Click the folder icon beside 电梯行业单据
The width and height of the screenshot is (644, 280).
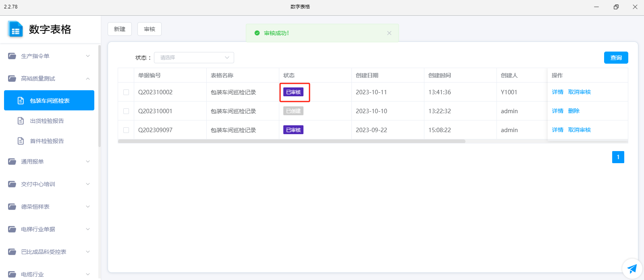click(12, 229)
